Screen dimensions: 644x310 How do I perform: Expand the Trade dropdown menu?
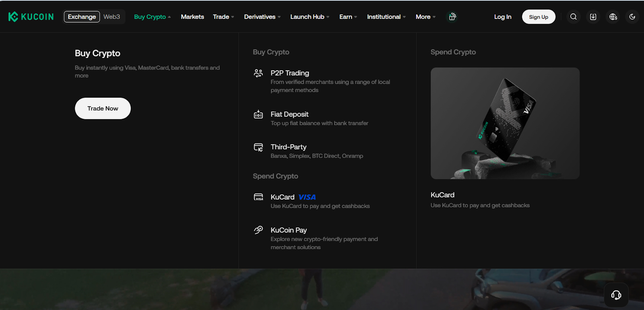[223, 17]
